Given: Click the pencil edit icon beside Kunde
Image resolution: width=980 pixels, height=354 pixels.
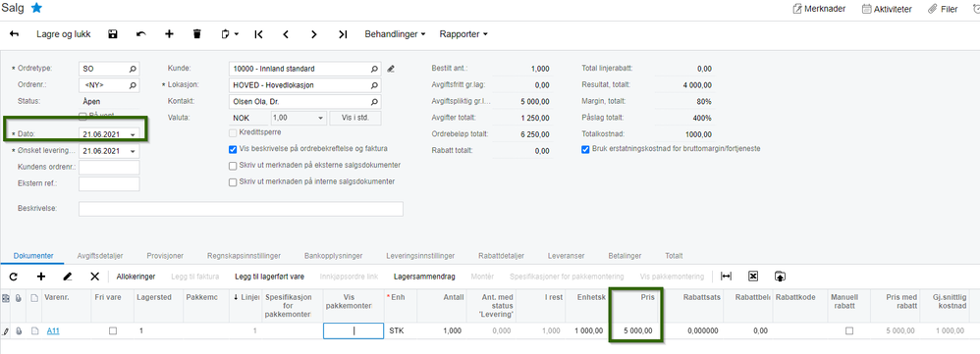Looking at the screenshot, I should (x=391, y=69).
